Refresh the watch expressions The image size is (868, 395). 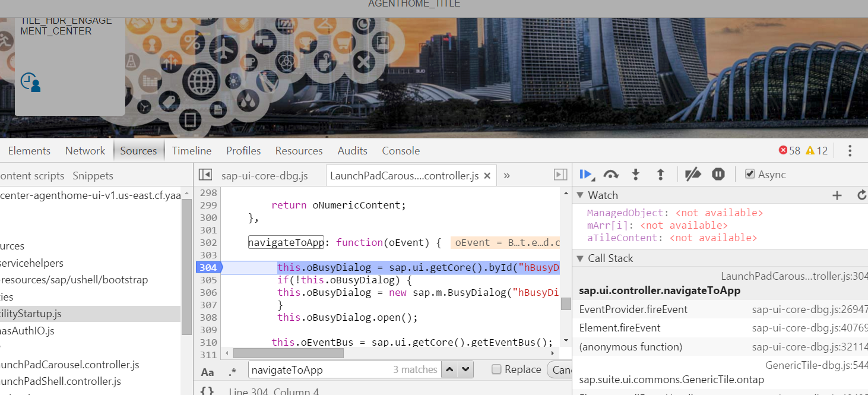point(862,195)
